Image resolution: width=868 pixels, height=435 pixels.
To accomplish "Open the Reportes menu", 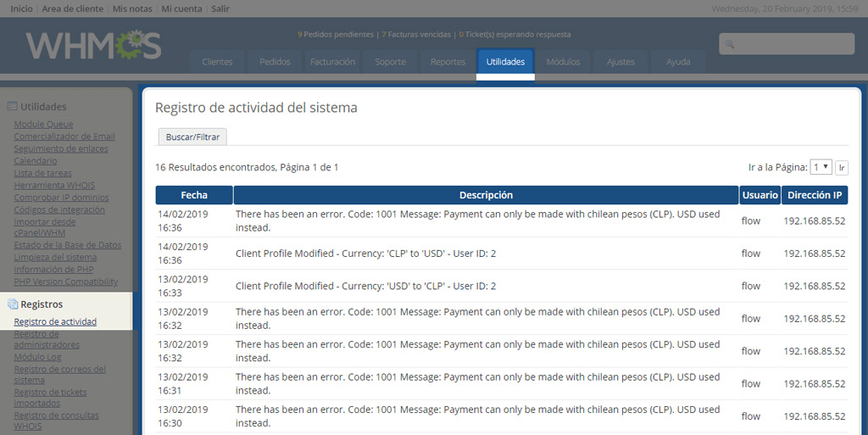I will pos(448,61).
